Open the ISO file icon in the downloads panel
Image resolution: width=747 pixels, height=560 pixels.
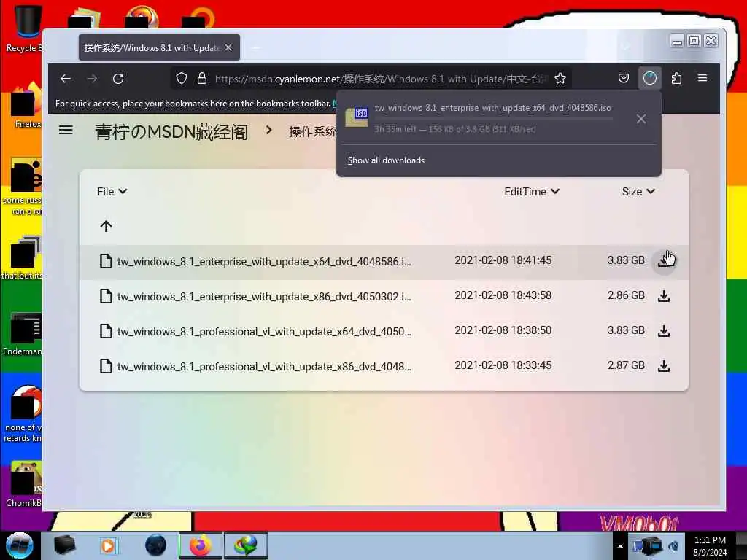[357, 117]
